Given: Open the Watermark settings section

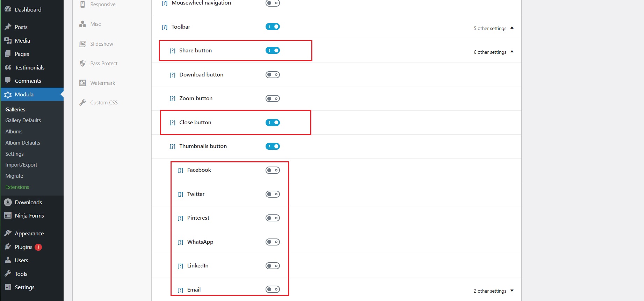Looking at the screenshot, I should 103,83.
